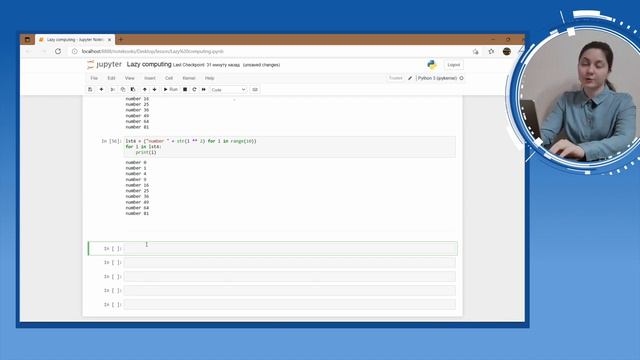Click the In [56] cell prompt

click(111, 141)
